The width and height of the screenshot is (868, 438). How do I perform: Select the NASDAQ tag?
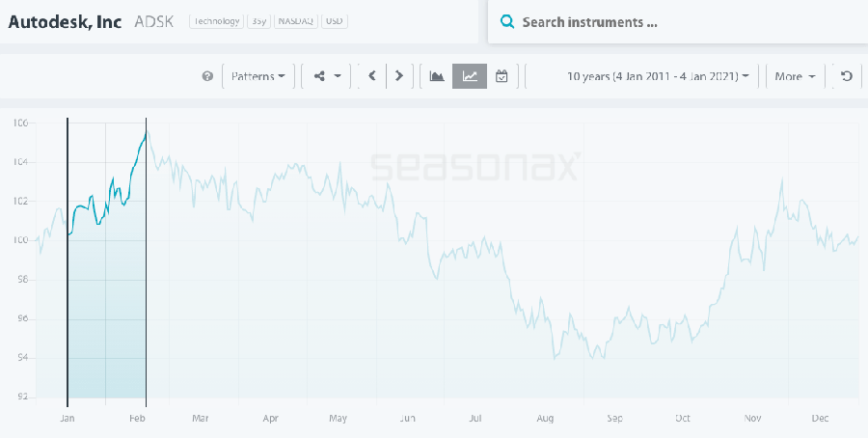297,20
